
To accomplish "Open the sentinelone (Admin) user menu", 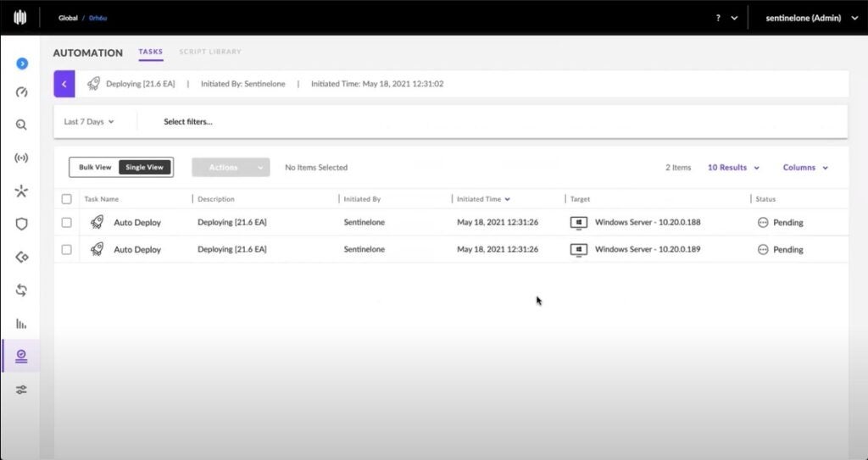I will [x=811, y=18].
